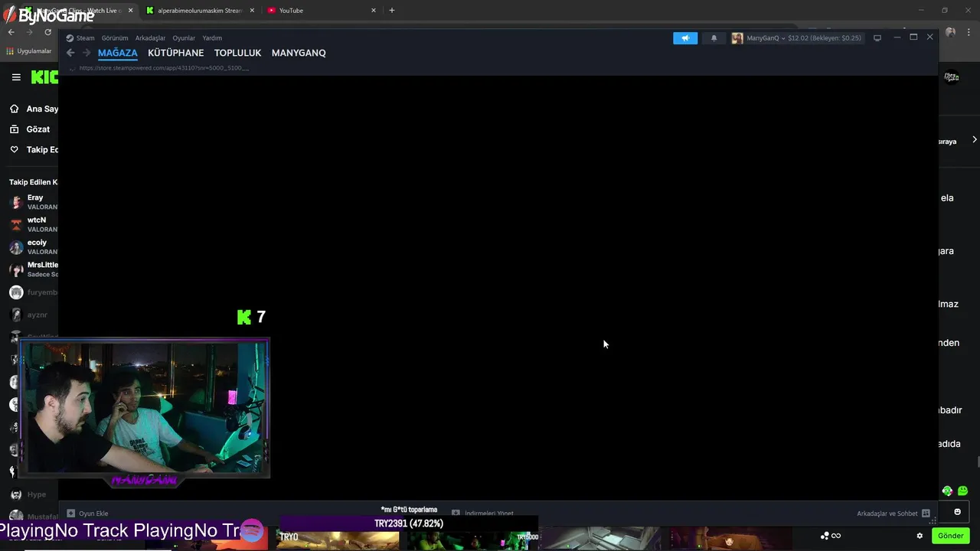
Task: Open Arkadaşlar ve Sohbet in Steam
Action: pos(893,514)
